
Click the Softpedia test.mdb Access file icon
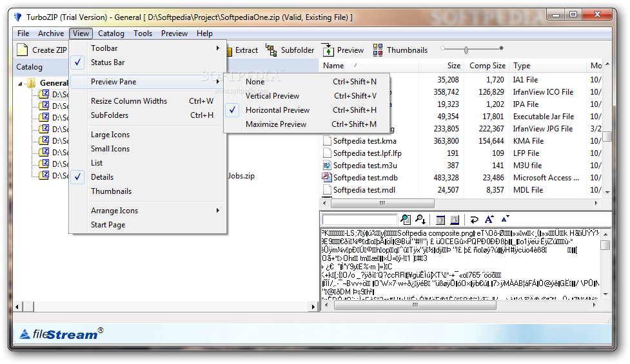tap(327, 177)
